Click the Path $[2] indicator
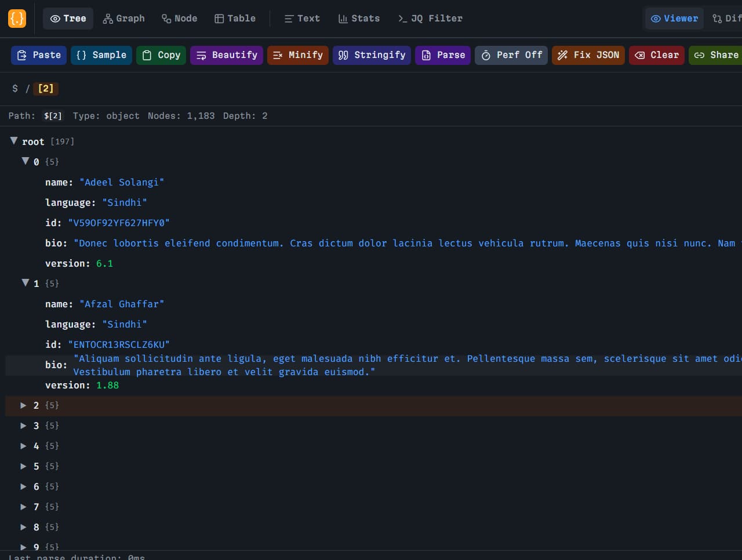 (35, 116)
